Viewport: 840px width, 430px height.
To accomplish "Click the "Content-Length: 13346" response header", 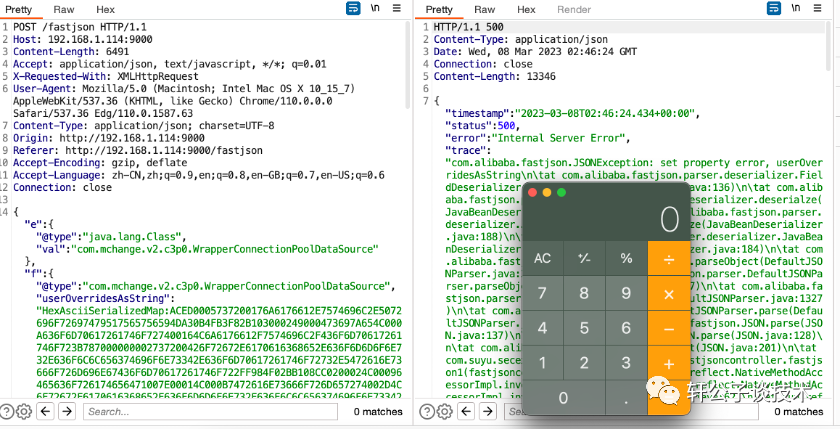I will [494, 76].
